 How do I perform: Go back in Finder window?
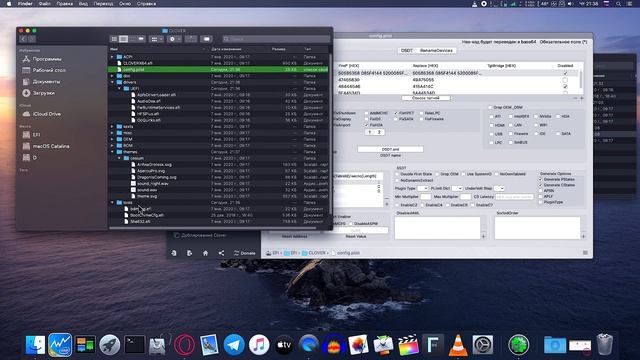pyautogui.click(x=23, y=39)
